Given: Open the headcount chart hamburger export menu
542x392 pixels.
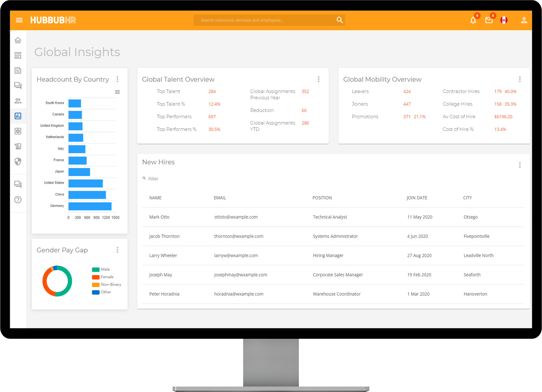Looking at the screenshot, I should [x=117, y=92].
